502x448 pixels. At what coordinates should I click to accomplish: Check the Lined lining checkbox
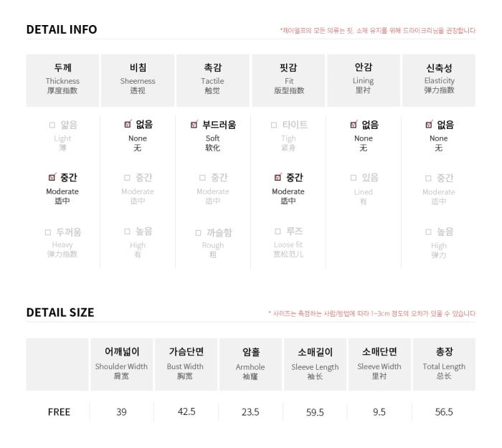pos(353,178)
